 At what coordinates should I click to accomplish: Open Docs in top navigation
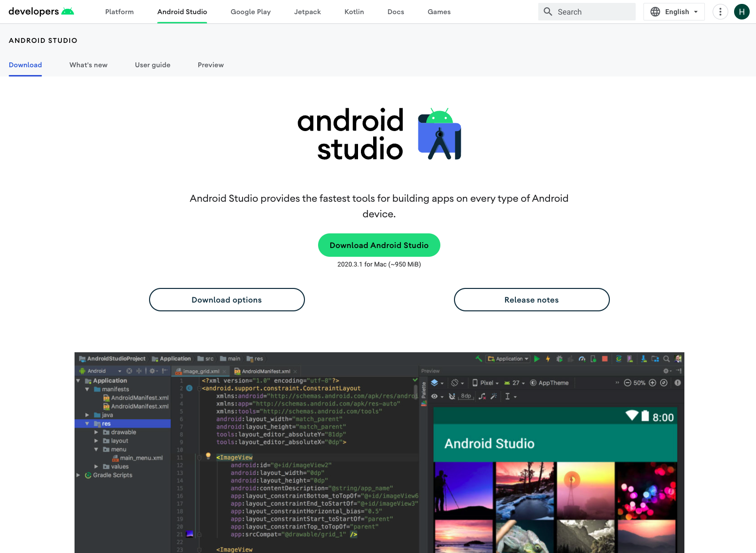[396, 12]
